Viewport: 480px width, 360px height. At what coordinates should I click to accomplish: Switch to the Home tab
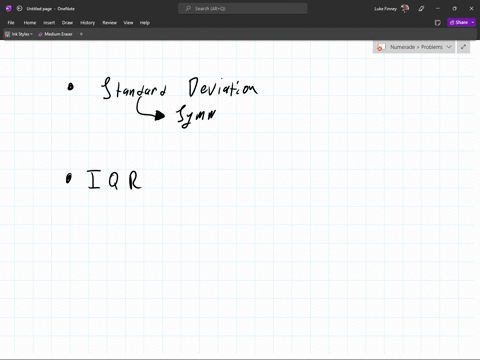[x=30, y=23]
